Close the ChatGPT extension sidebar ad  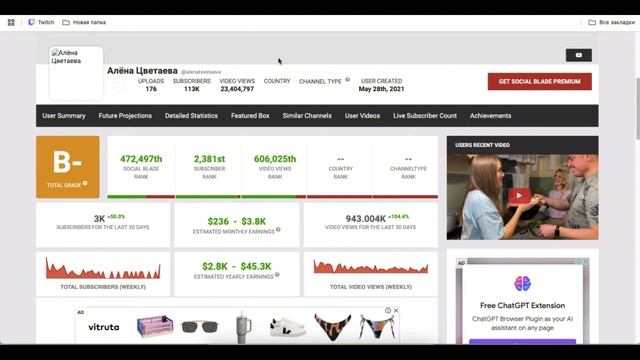(586, 261)
